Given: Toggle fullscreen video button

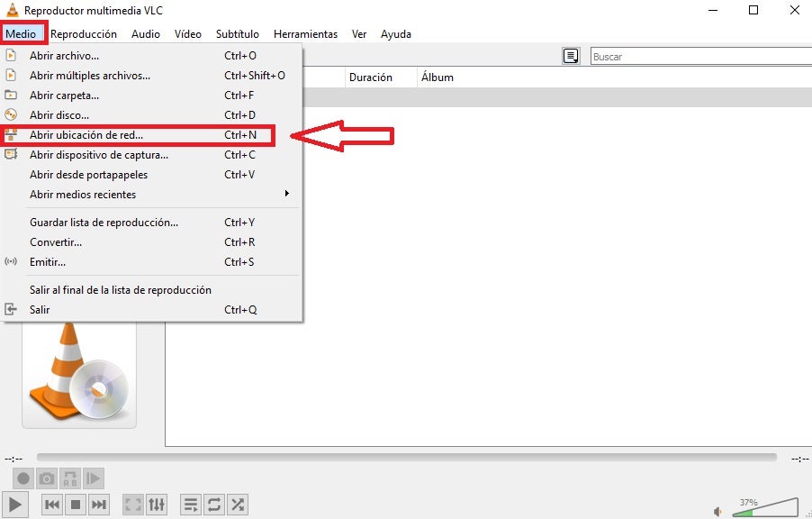Looking at the screenshot, I should (132, 504).
